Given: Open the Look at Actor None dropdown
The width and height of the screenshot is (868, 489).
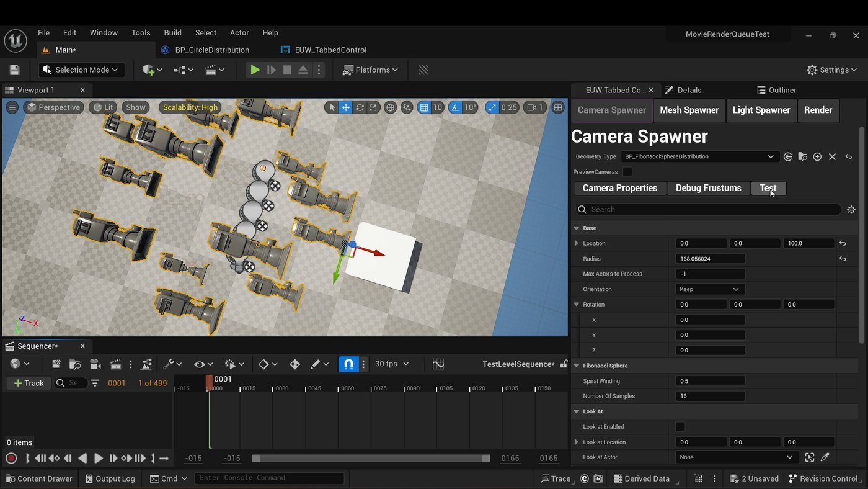Looking at the screenshot, I should [736, 457].
